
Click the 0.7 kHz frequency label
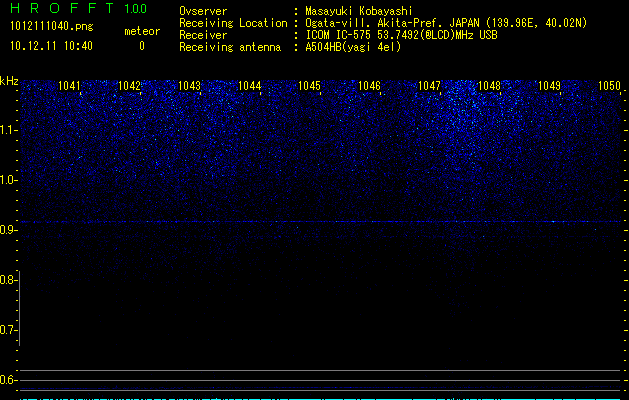[9, 330]
